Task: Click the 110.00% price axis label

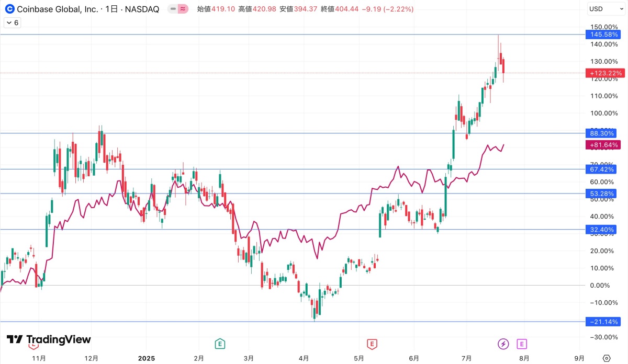Action: click(603, 96)
